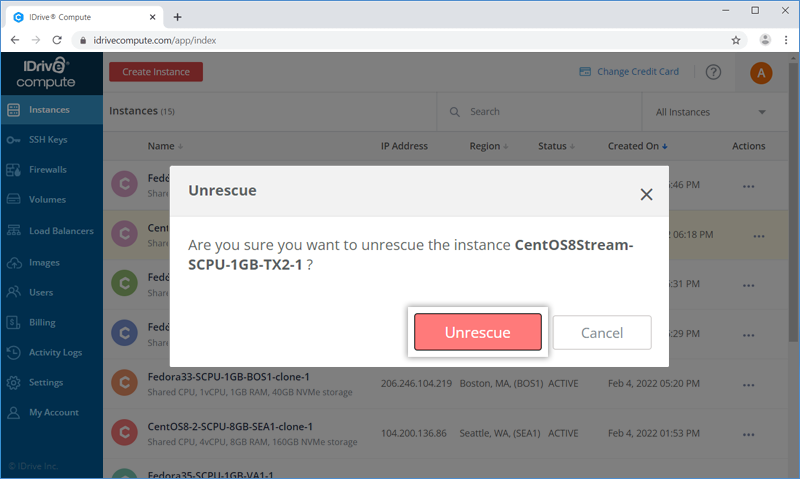Image resolution: width=800 pixels, height=479 pixels.
Task: Select Volumes in sidebar
Action: click(x=47, y=199)
